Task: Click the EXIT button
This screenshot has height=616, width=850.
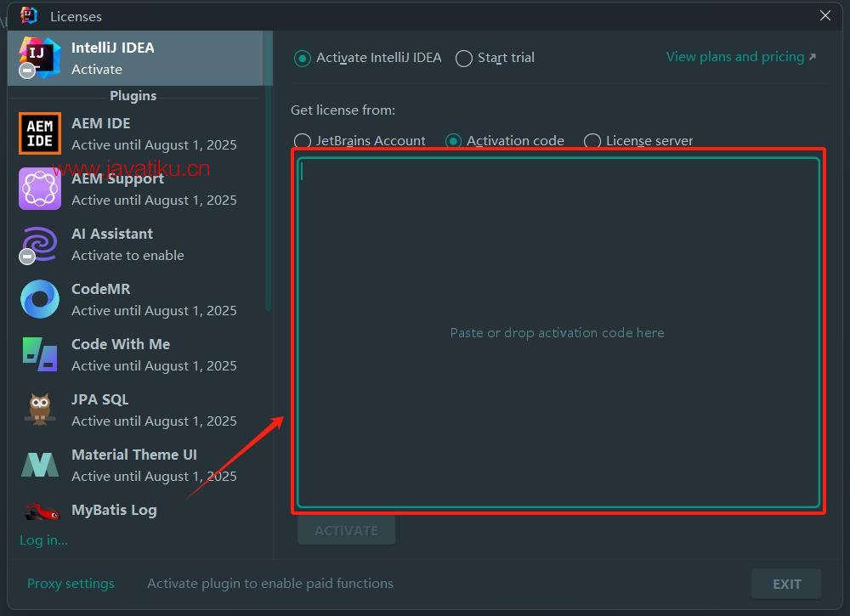Action: 786,584
